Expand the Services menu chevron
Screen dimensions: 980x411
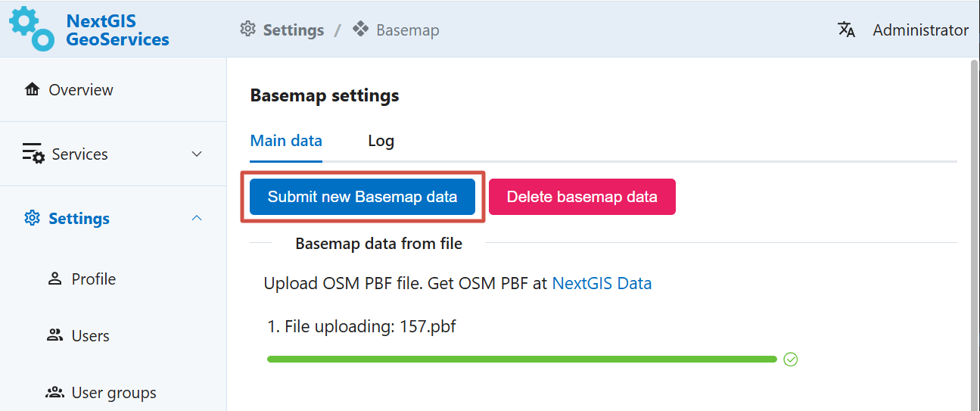197,154
